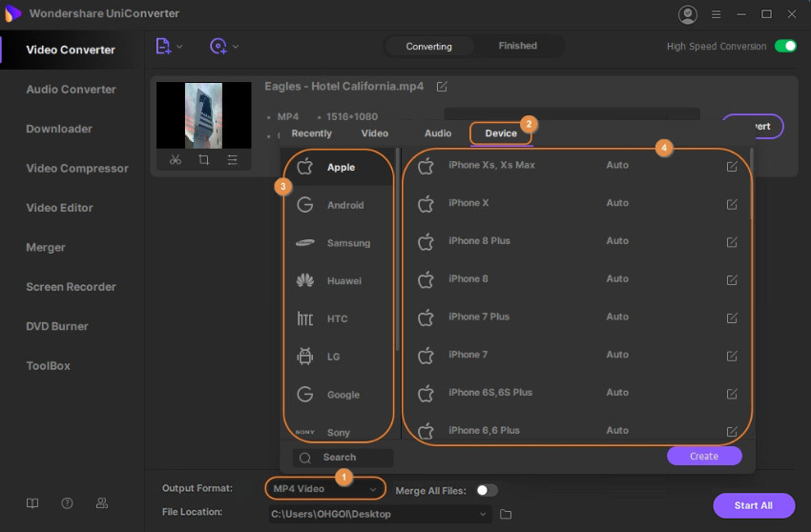Open the add files dropdown arrow
The width and height of the screenshot is (811, 532).
[x=179, y=46]
